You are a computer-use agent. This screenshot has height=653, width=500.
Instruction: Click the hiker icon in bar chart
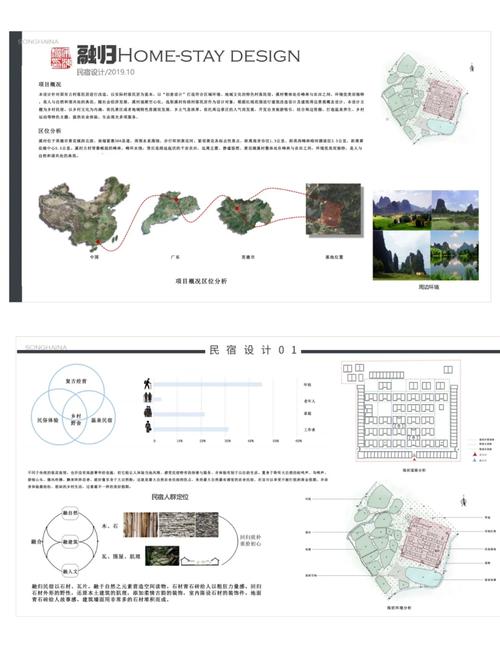pos(147,384)
